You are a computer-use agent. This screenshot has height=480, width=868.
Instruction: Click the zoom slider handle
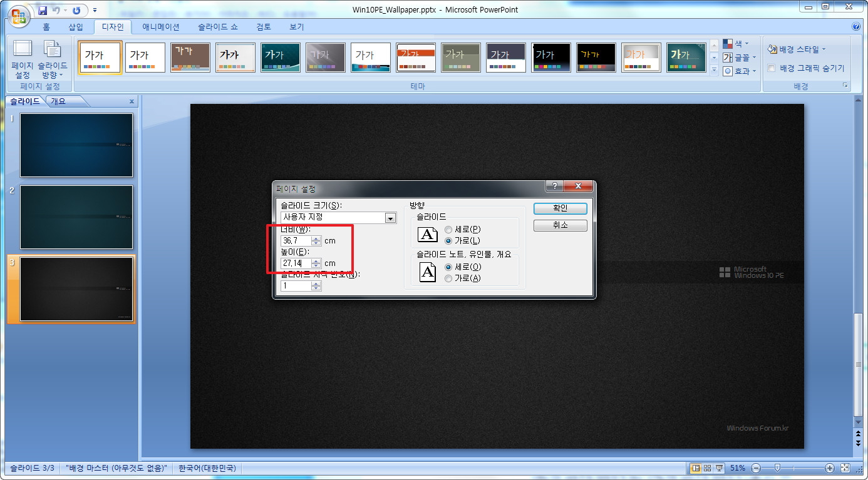tap(777, 468)
